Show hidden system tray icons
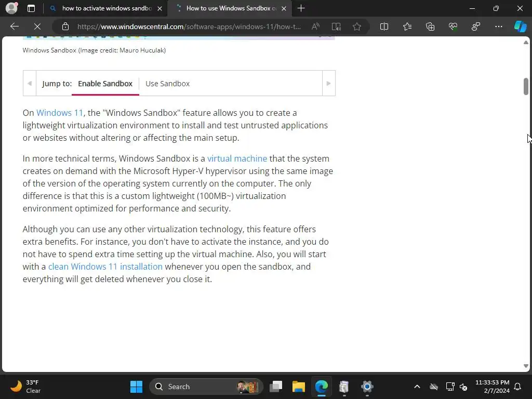Image resolution: width=532 pixels, height=399 pixels. pos(417,387)
